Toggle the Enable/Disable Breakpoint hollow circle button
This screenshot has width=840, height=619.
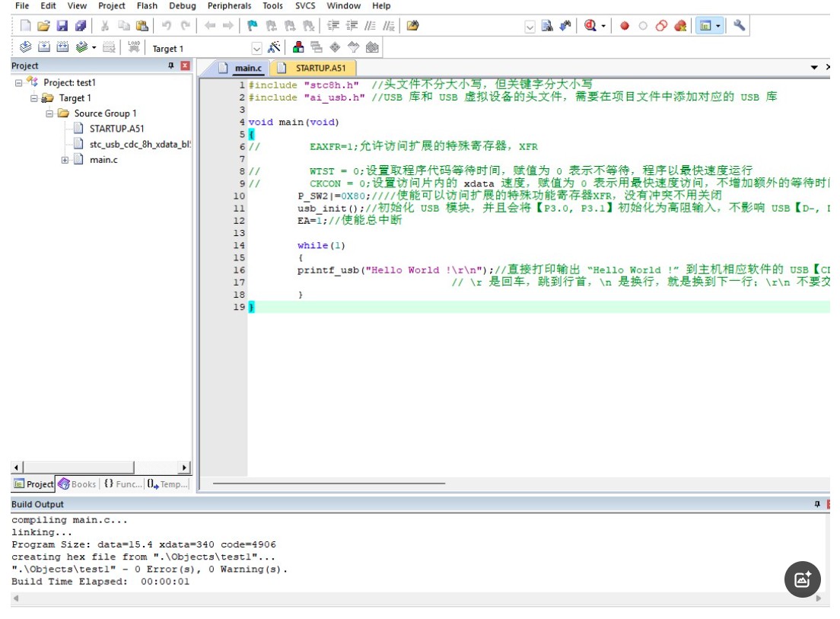[643, 25]
